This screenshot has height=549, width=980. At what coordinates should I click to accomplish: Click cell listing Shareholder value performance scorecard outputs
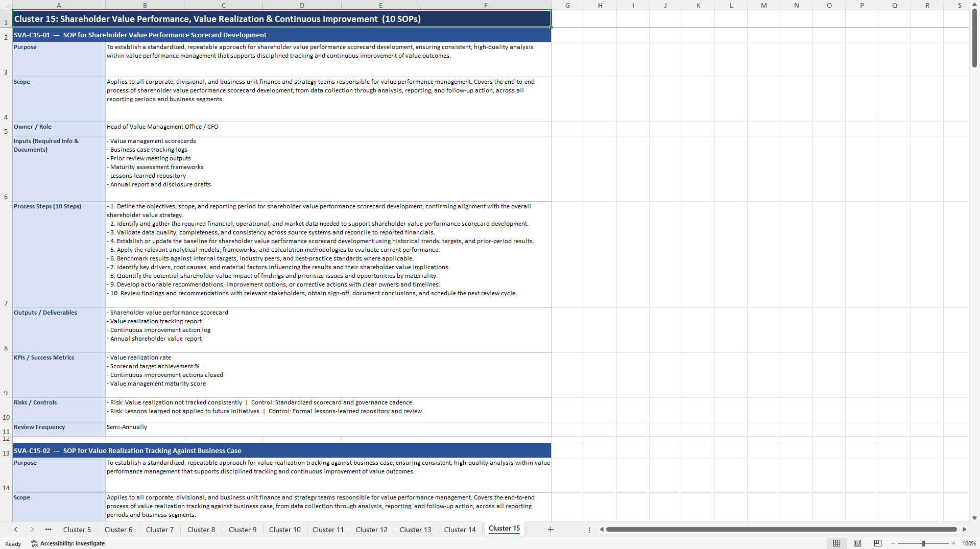(x=328, y=330)
